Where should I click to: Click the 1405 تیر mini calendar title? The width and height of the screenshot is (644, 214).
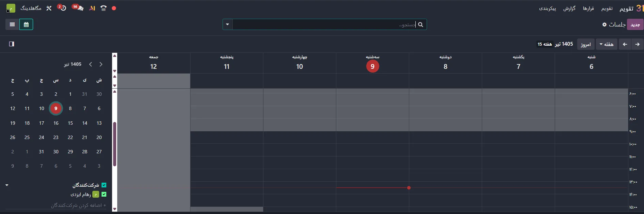[x=73, y=64]
